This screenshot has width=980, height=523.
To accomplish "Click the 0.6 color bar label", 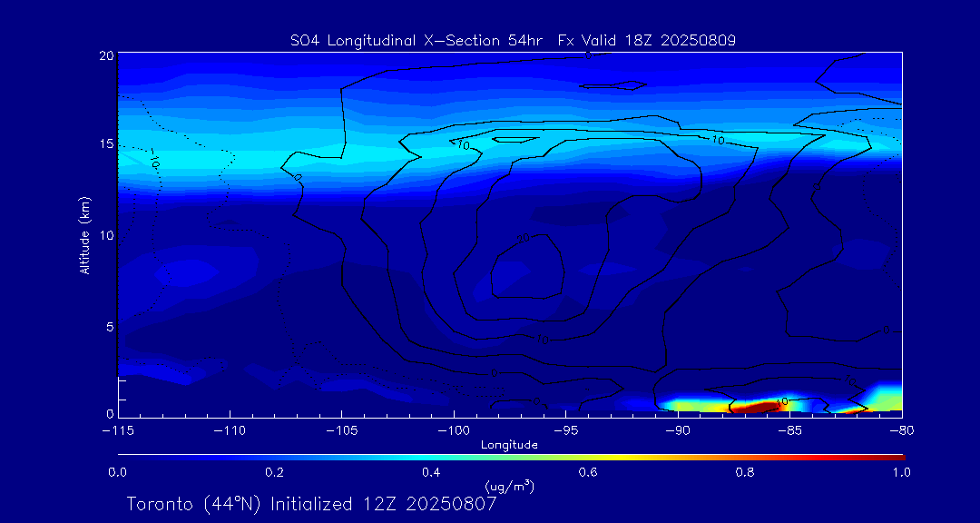I will pos(588,472).
